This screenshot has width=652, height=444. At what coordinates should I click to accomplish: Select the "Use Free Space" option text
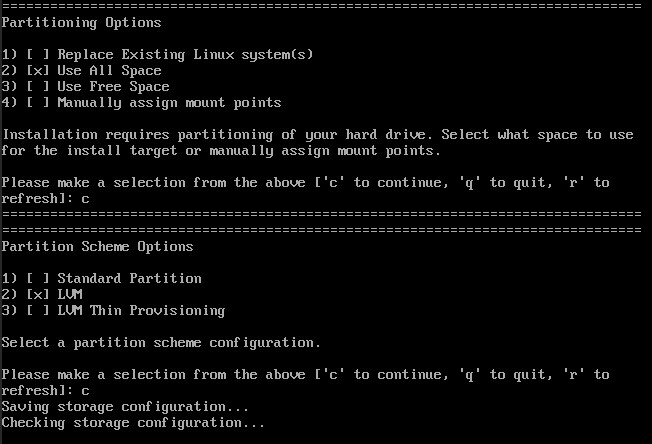[113, 86]
